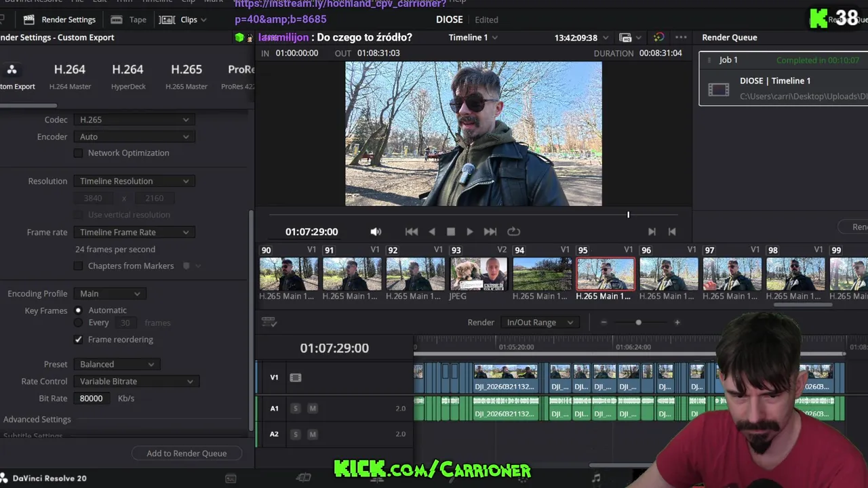The width and height of the screenshot is (868, 488).
Task: Choose the HyperDeck H.264 preset
Action: point(127,77)
